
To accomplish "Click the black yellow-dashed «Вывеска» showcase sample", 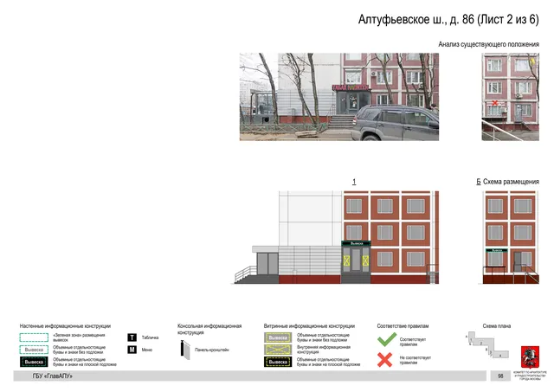I will click(x=278, y=362).
